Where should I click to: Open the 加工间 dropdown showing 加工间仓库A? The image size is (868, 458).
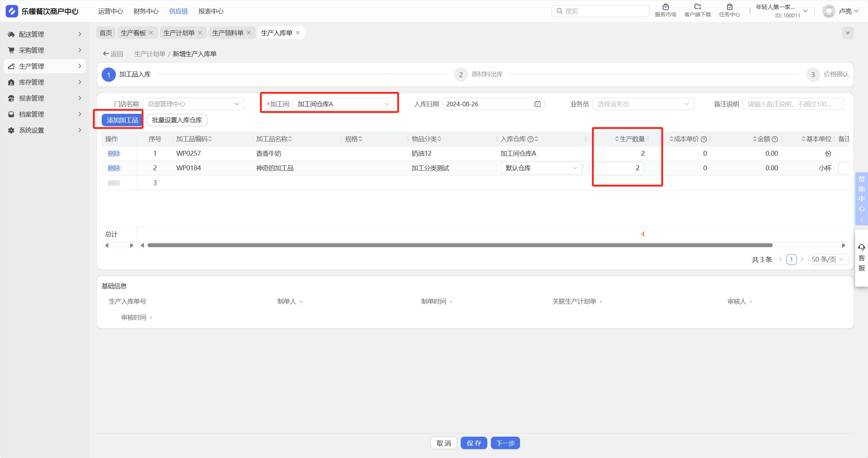coord(343,104)
